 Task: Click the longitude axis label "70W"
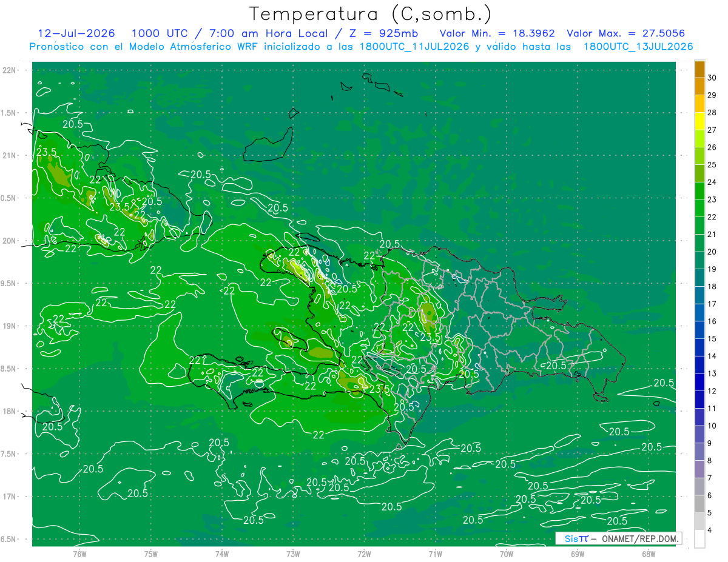point(506,554)
